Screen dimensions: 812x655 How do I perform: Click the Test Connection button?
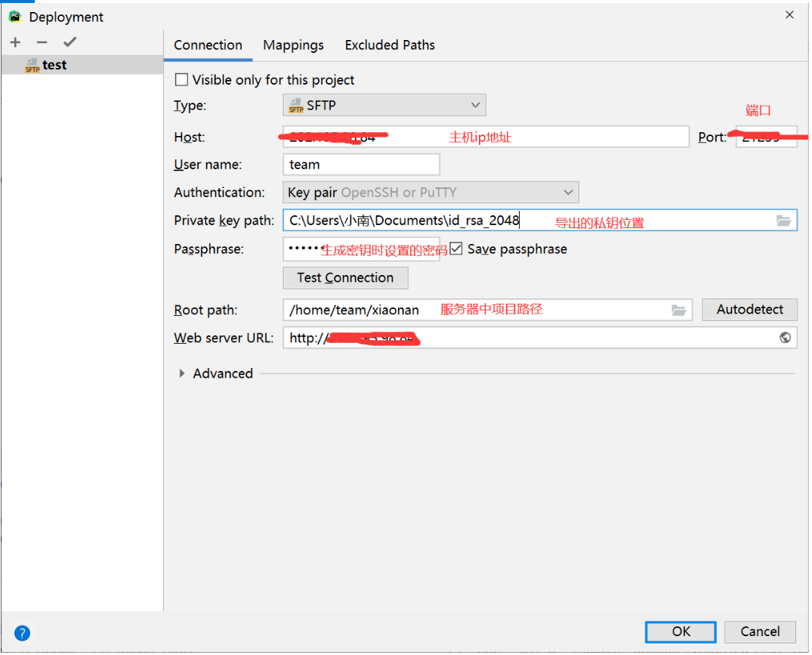point(345,278)
